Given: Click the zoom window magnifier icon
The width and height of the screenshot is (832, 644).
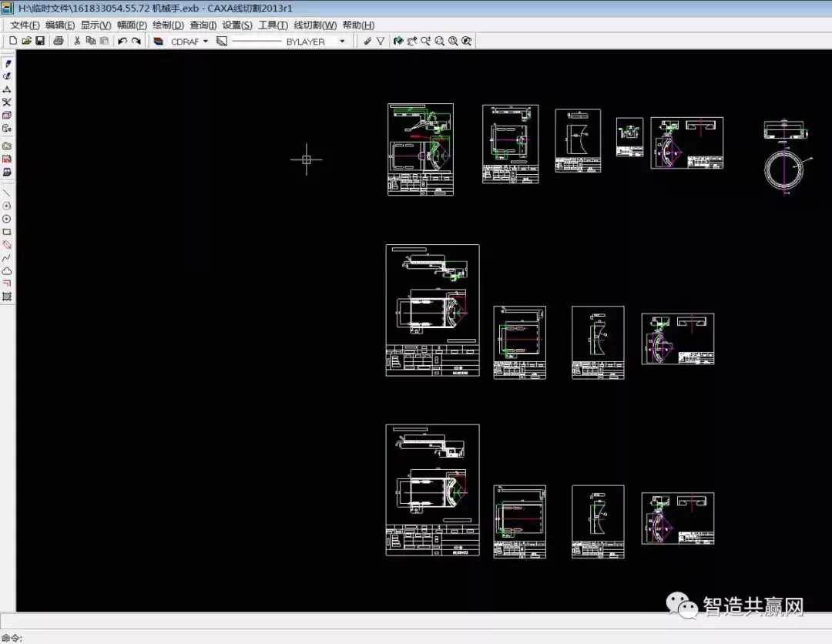Looking at the screenshot, I should pyautogui.click(x=439, y=41).
